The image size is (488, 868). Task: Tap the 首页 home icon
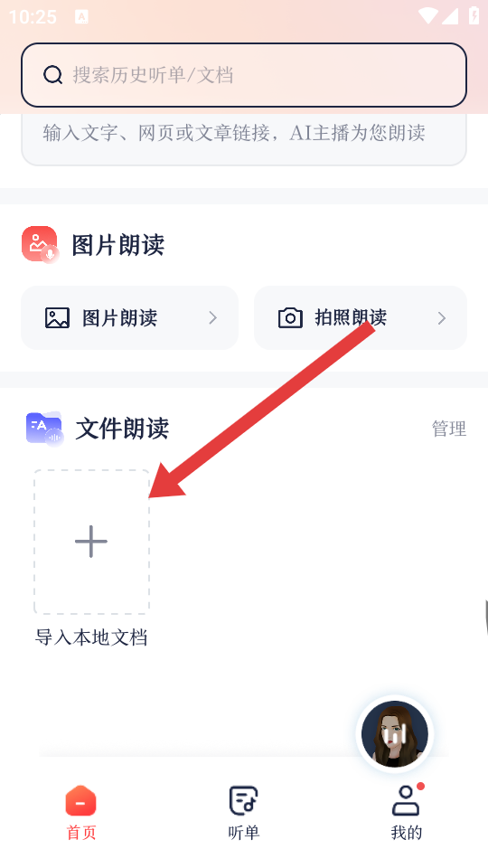click(x=80, y=800)
